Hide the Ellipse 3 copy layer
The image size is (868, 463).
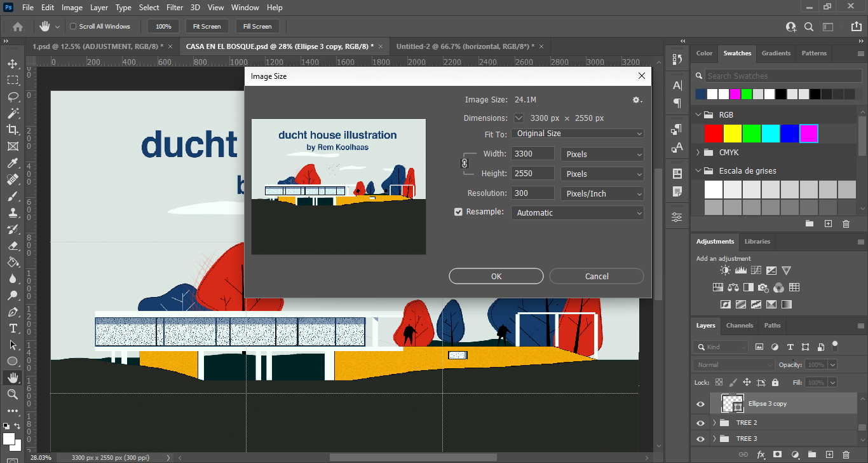[700, 404]
